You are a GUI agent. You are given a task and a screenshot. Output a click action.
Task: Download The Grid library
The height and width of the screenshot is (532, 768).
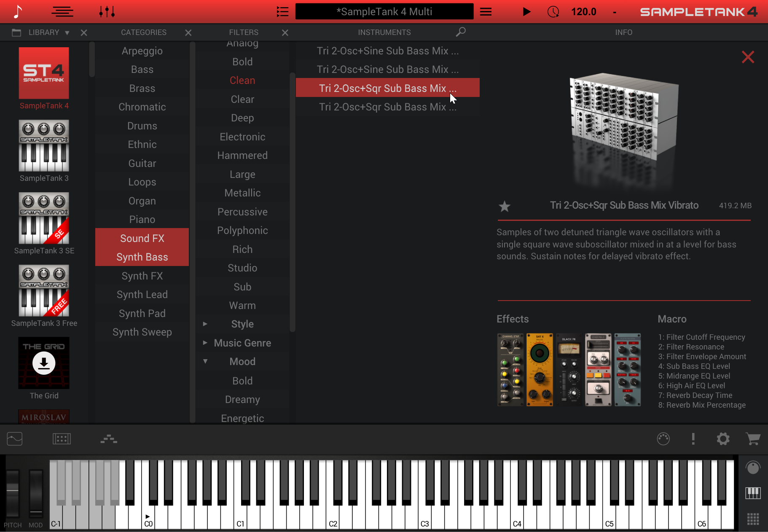pos(44,363)
